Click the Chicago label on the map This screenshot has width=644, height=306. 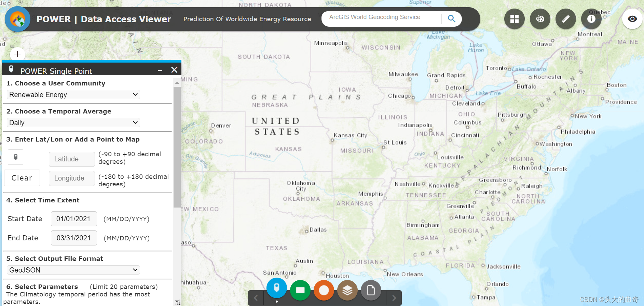coord(399,96)
